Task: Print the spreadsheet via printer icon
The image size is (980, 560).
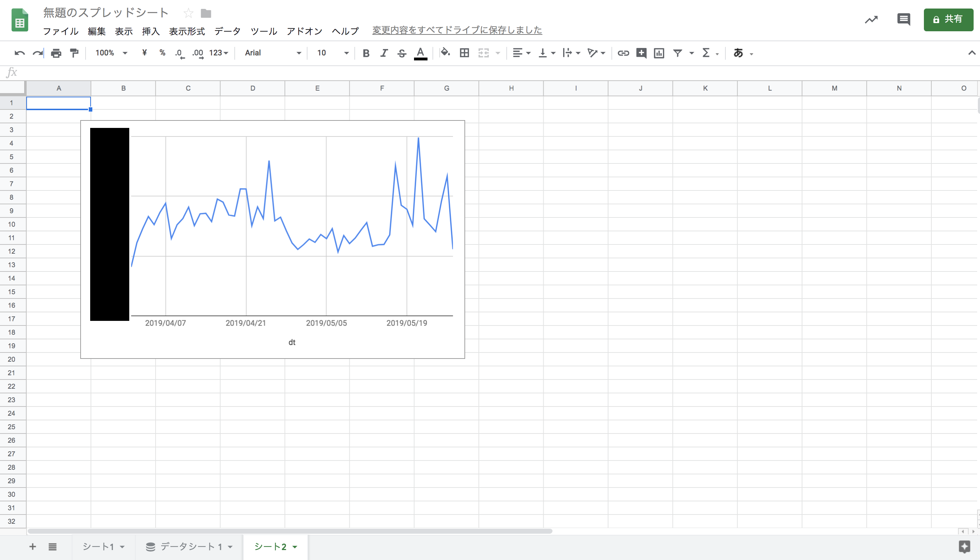Action: pyautogui.click(x=56, y=53)
